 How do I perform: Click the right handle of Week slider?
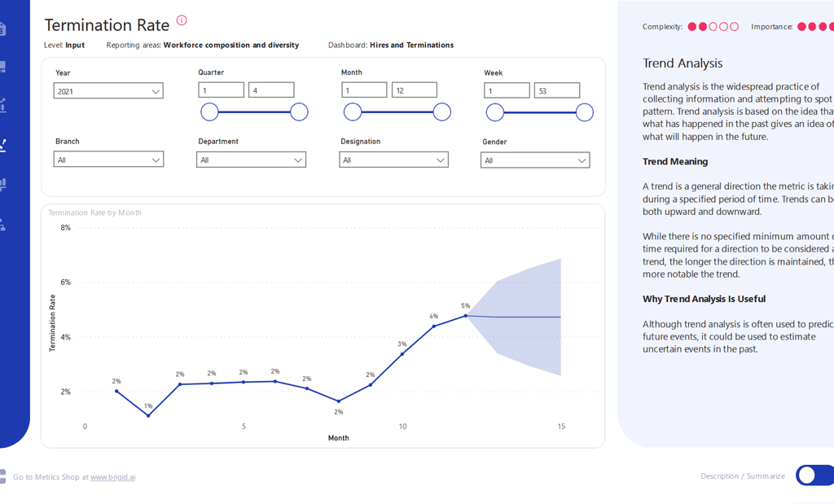[584, 112]
